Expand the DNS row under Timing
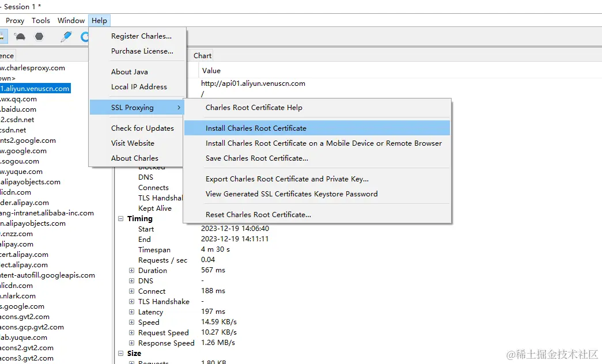 (x=132, y=280)
